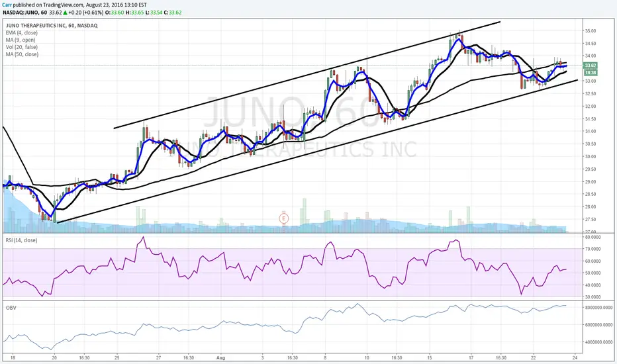This screenshot has width=617, height=364.
Task: Click the 34.50 price axis label
Action: click(591, 43)
